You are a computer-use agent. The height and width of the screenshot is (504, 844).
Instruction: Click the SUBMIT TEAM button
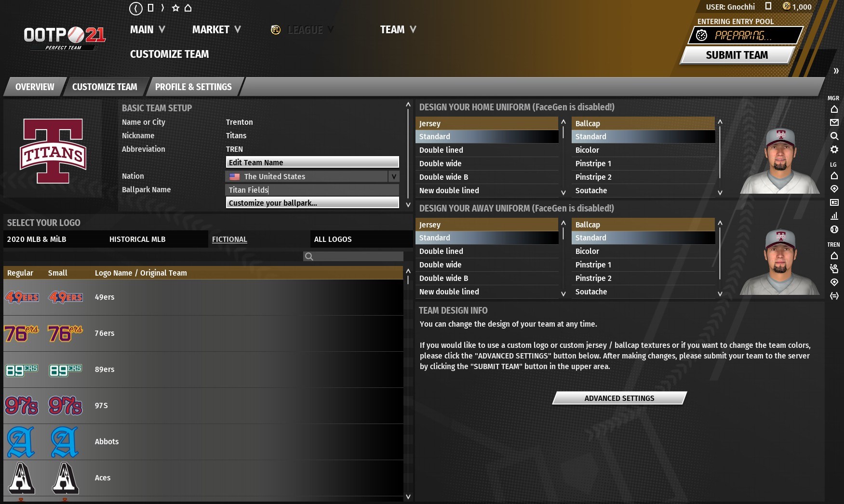[737, 55]
